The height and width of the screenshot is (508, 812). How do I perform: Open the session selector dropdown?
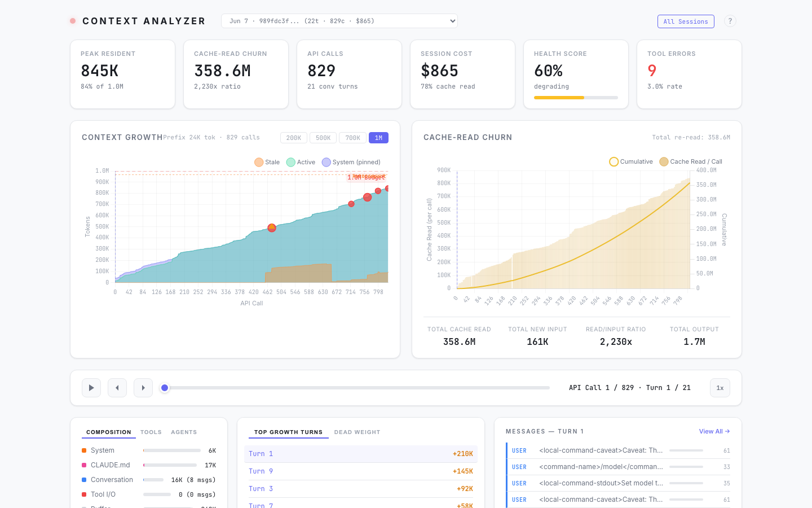pos(339,21)
